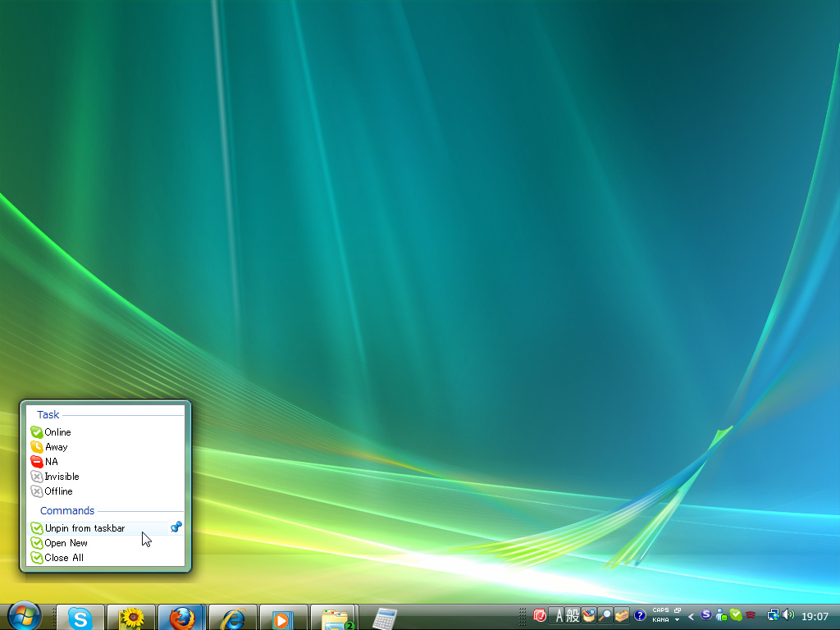Launch Internet Explorer from taskbar
Screen dimensions: 840x630
click(232, 617)
